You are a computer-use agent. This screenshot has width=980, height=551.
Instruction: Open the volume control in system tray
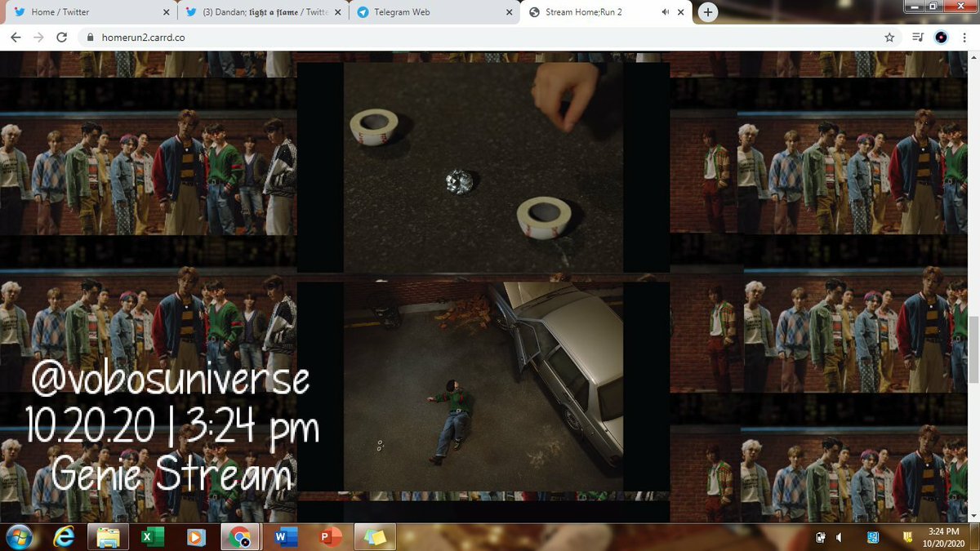[840, 537]
